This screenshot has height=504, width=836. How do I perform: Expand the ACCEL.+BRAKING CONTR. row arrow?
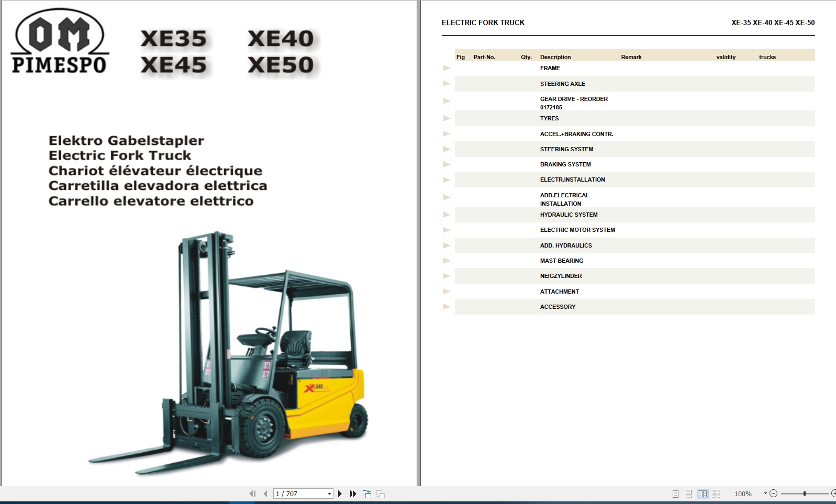click(447, 133)
